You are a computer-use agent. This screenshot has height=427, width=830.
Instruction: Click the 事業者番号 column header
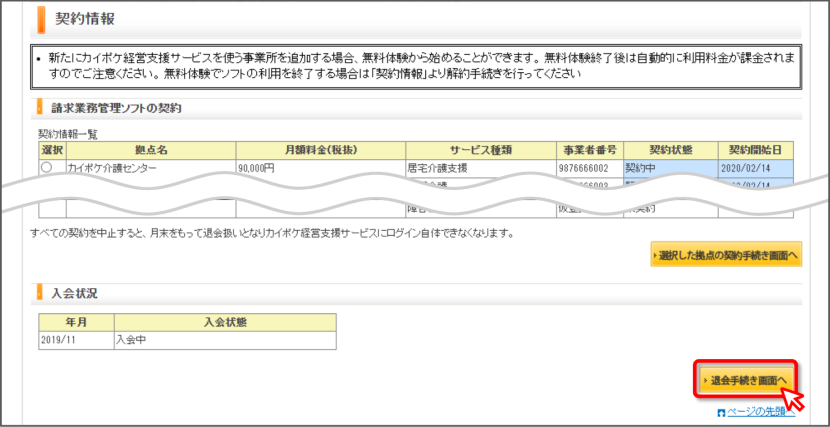[x=590, y=150]
